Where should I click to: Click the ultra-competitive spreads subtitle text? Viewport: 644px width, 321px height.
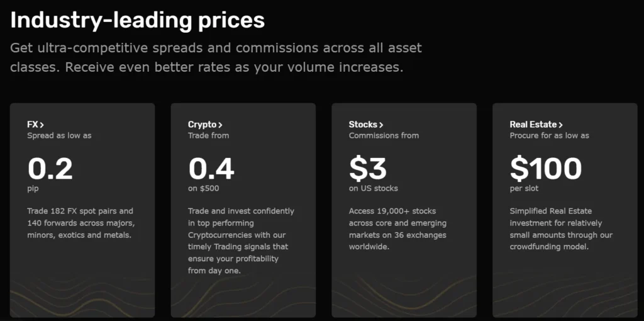pyautogui.click(x=216, y=57)
